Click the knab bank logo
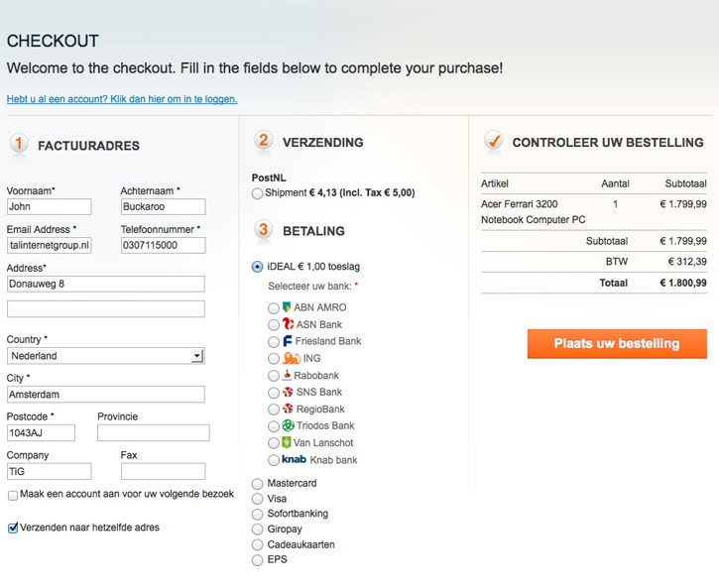The height and width of the screenshot is (588, 719). pos(294,459)
